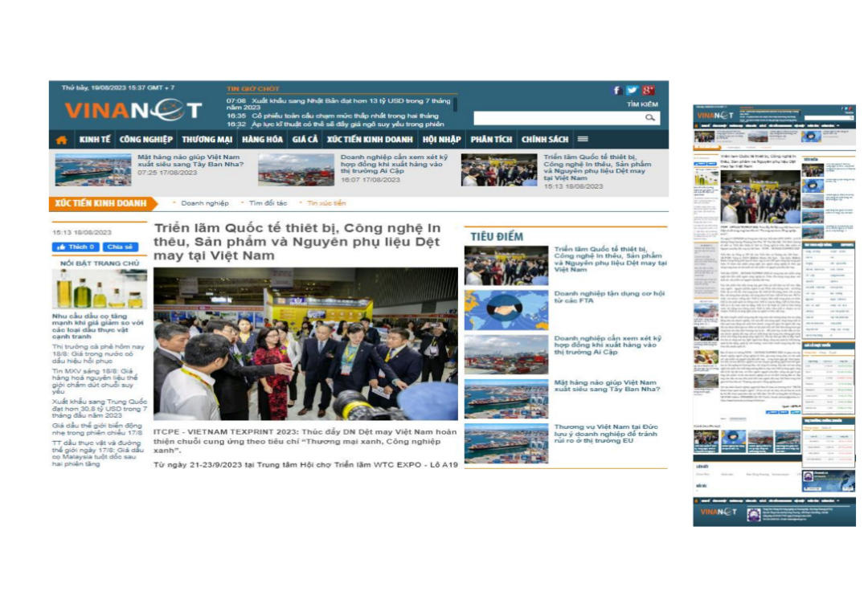Switch to the Doanh nghiệp sub-tab
Image resolution: width=868 pixels, height=600 pixels.
click(204, 203)
